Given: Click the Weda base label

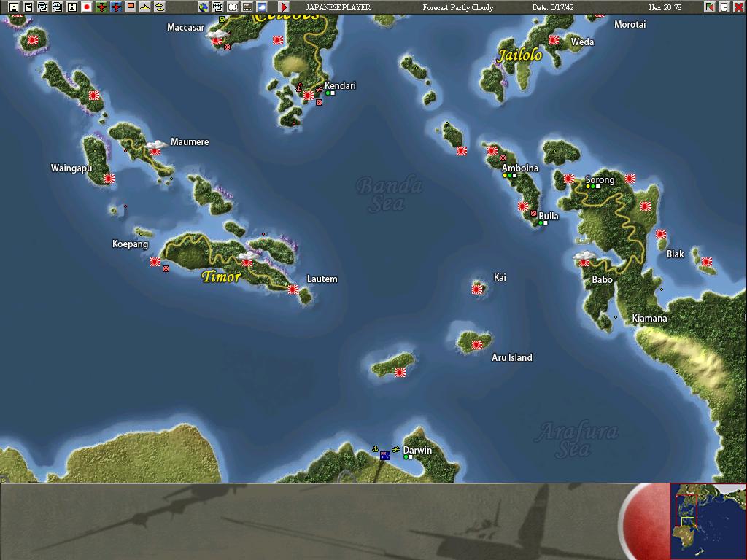Looking at the screenshot, I should click(582, 42).
